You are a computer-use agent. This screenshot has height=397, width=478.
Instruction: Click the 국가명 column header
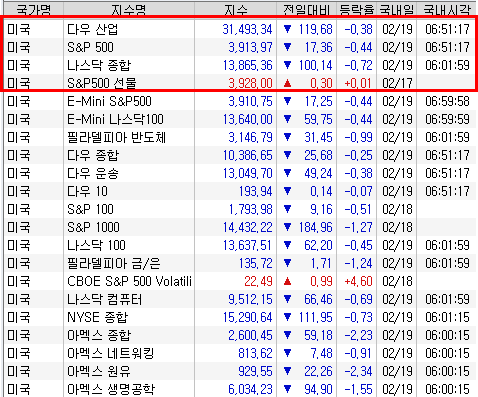(x=34, y=9)
